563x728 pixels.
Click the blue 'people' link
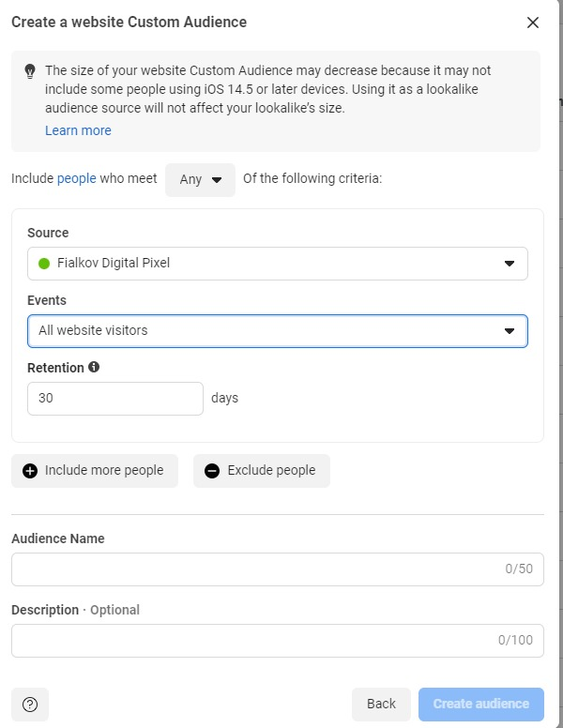click(77, 178)
